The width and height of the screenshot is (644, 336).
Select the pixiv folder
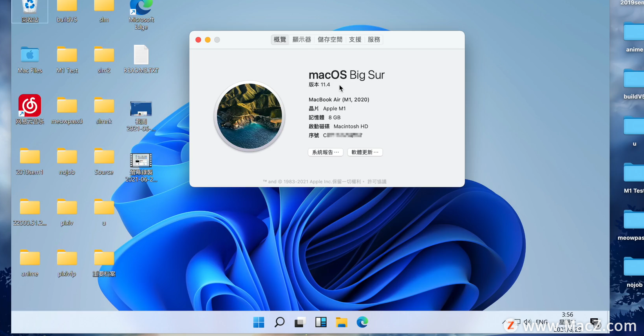[x=67, y=212]
